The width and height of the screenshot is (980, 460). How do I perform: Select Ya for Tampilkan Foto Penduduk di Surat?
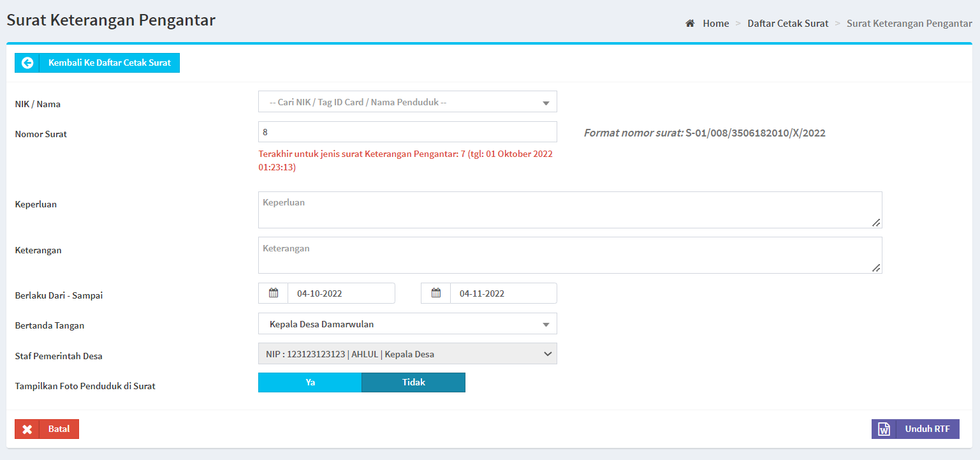(310, 382)
